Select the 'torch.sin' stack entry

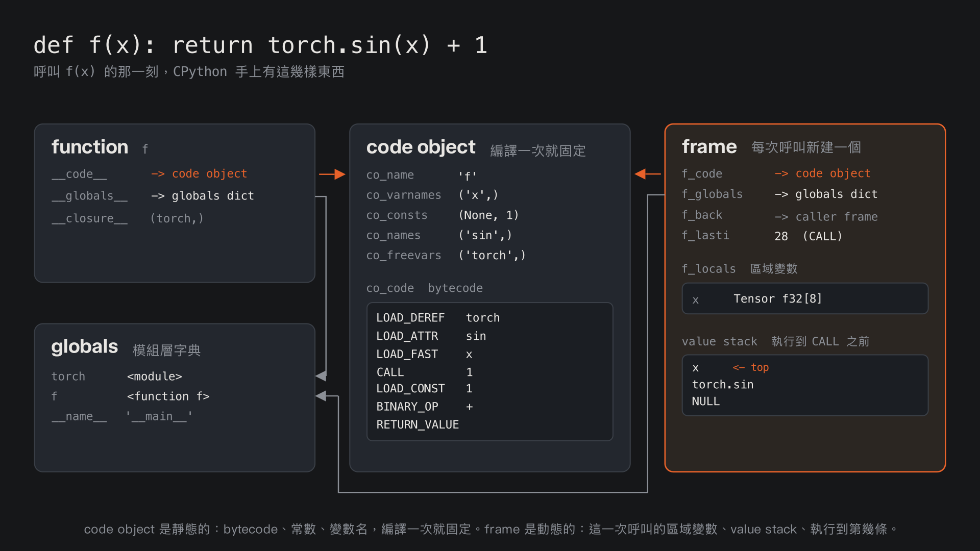(723, 385)
